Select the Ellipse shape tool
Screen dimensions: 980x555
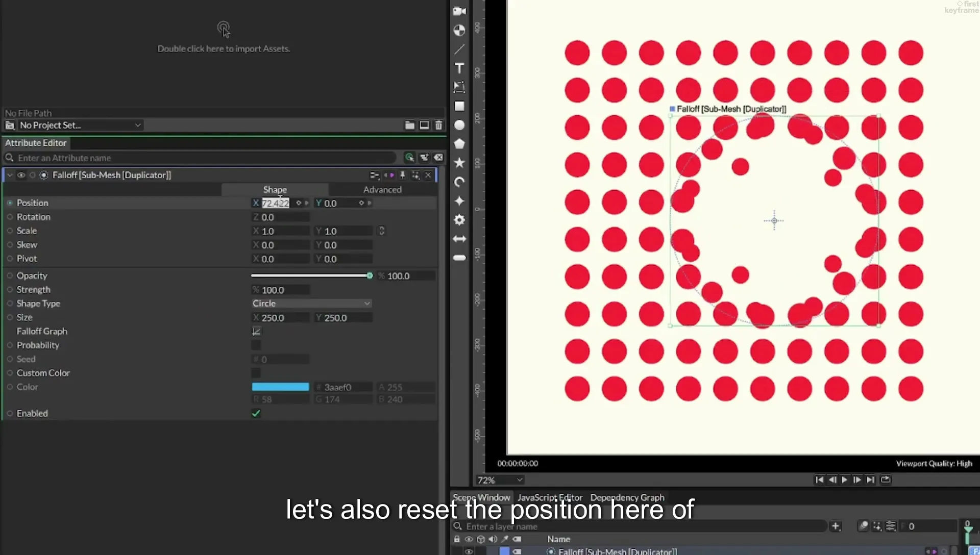click(x=459, y=125)
